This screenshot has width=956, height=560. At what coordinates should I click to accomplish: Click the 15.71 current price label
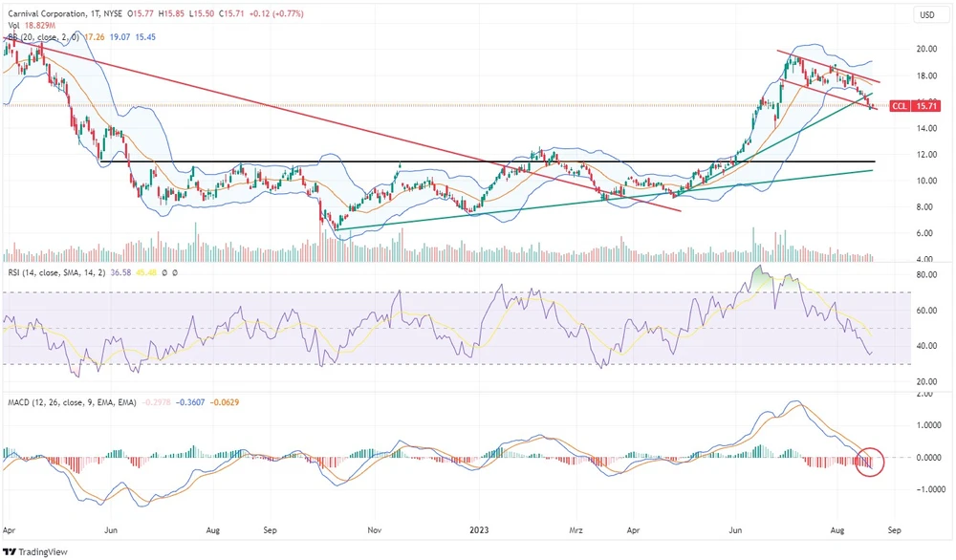[924, 106]
